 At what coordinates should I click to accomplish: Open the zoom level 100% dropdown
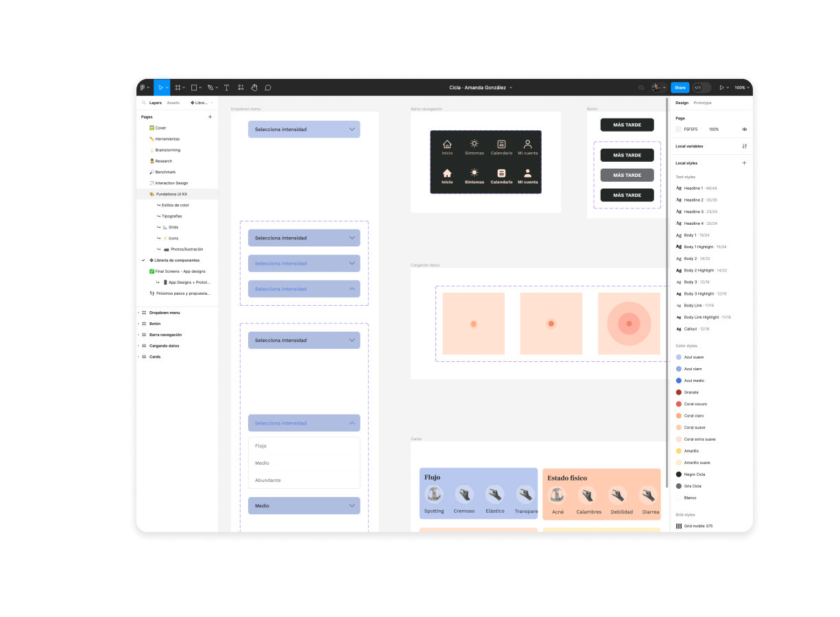(741, 88)
